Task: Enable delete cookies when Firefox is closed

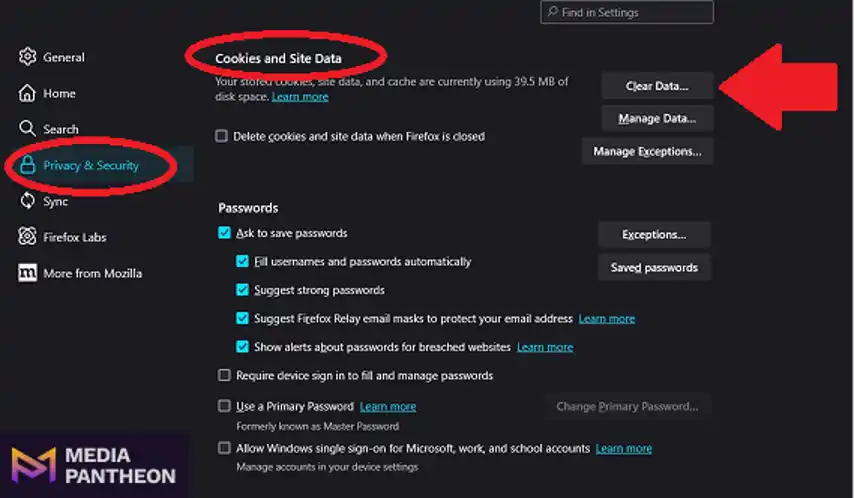Action: [x=221, y=136]
